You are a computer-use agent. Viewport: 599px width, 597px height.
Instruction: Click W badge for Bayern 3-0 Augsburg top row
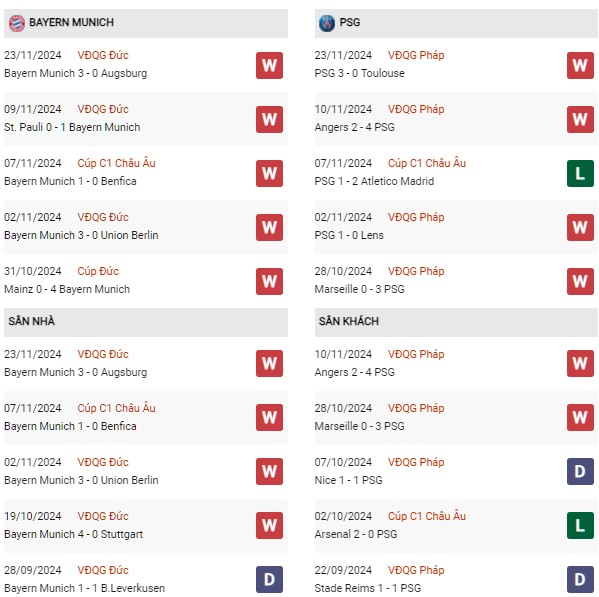click(269, 65)
